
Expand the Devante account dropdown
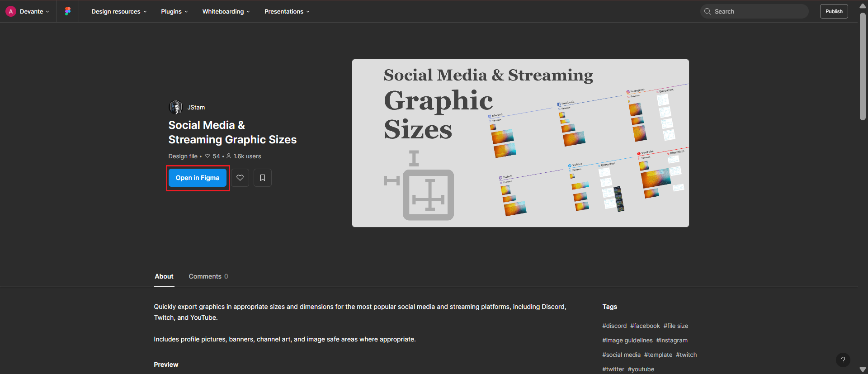click(47, 12)
